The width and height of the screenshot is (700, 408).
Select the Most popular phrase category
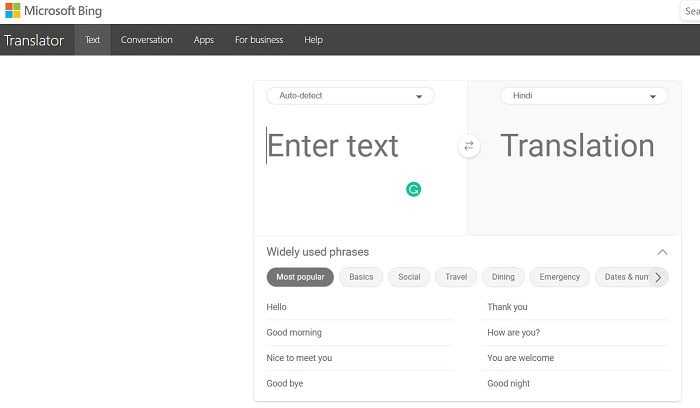click(300, 277)
